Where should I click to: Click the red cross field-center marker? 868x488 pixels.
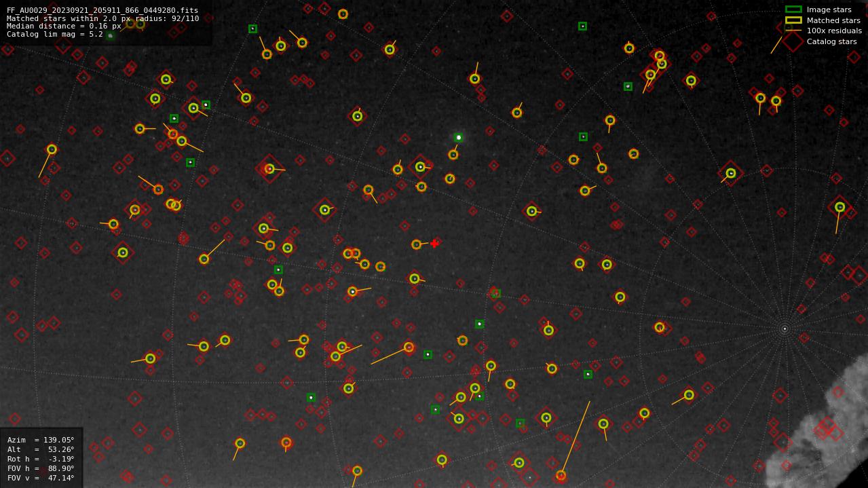[x=434, y=243]
